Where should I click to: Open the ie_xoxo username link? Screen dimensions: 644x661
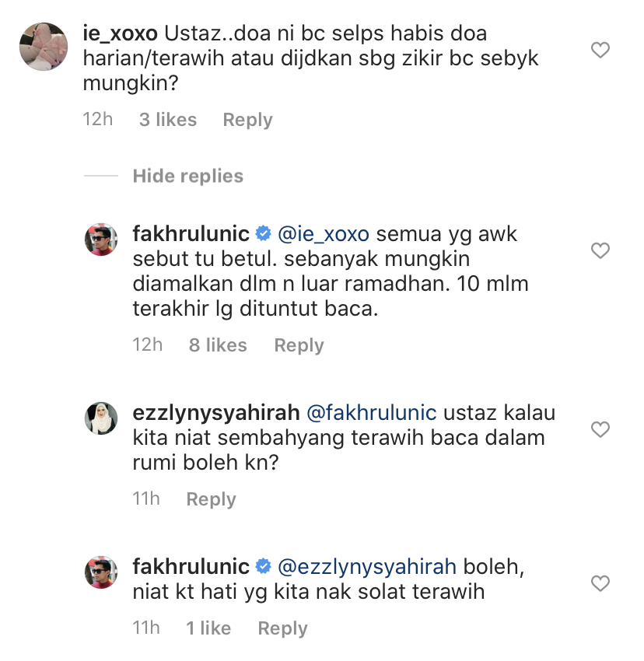pos(120,33)
